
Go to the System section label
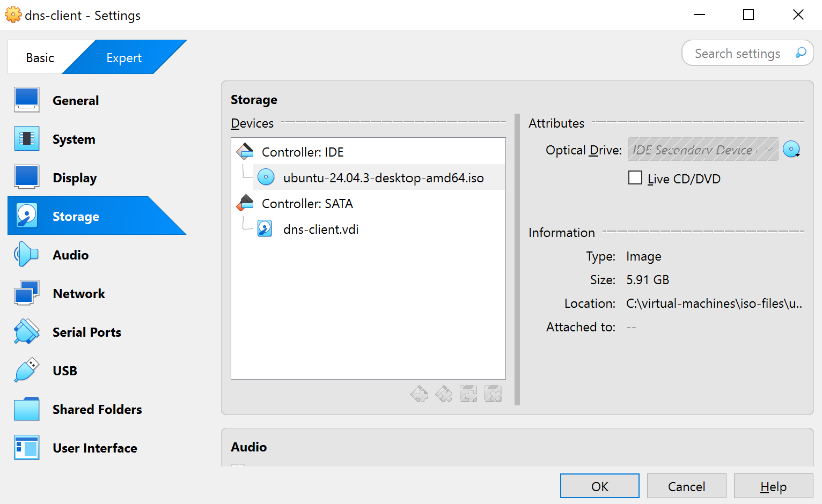(74, 139)
